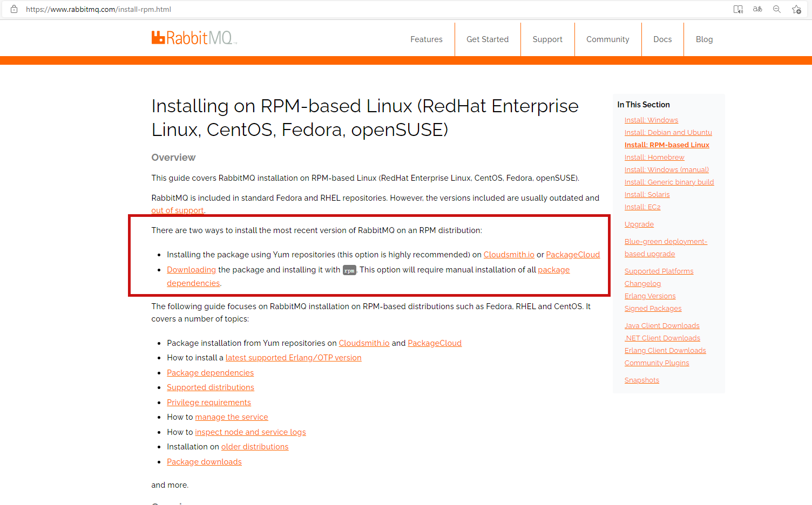Go to Install: Debian and Ubuntu
Viewport: 812px width, 505px height.
point(668,133)
